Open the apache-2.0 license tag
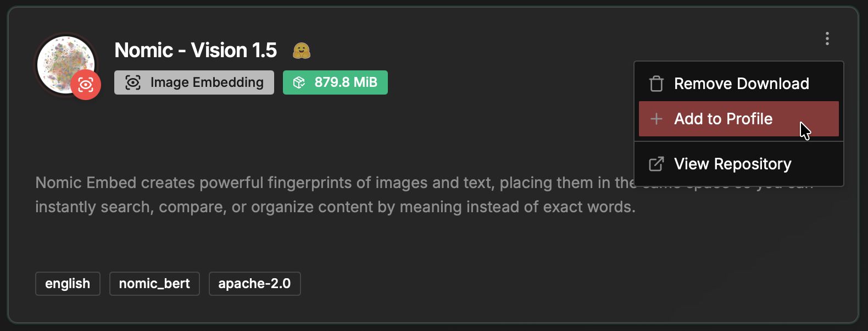 tap(254, 284)
